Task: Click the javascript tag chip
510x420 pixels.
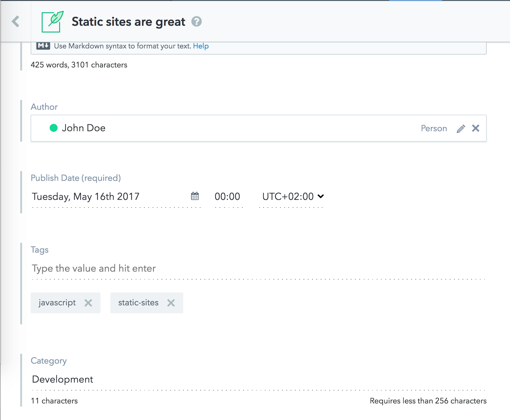Action: tap(57, 303)
